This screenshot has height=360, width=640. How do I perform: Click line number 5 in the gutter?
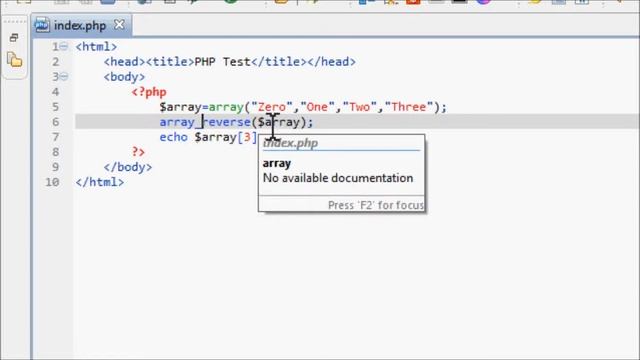pos(56,107)
